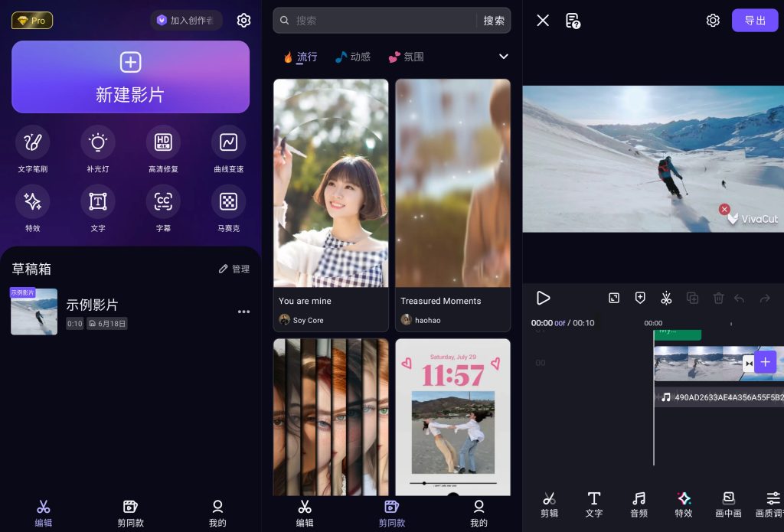The image size is (784, 532).
Task: Open the 文字笔刷 text brush tool
Action: pyautogui.click(x=32, y=149)
